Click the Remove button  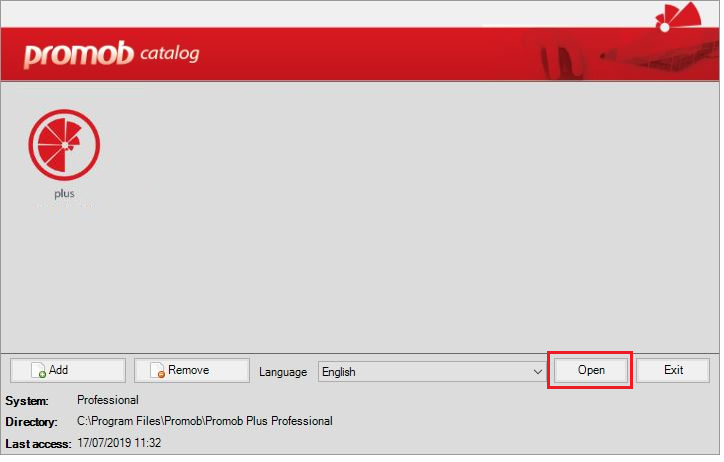pyautogui.click(x=192, y=372)
